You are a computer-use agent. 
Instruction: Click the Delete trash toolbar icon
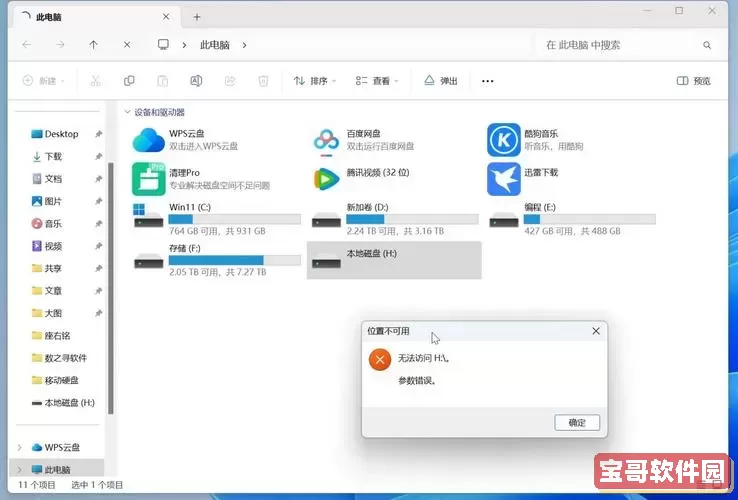click(x=264, y=81)
